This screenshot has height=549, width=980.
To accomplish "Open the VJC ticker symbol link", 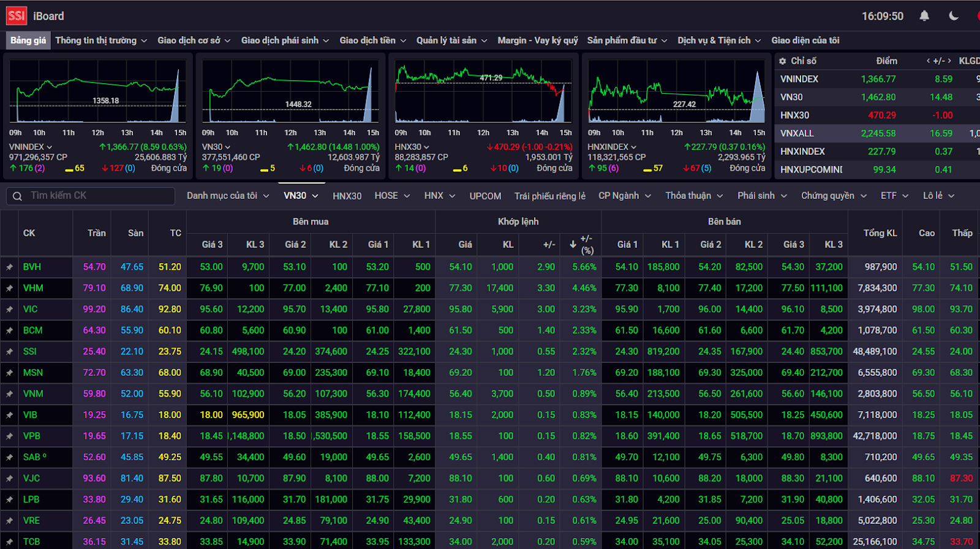I will 31,479.
